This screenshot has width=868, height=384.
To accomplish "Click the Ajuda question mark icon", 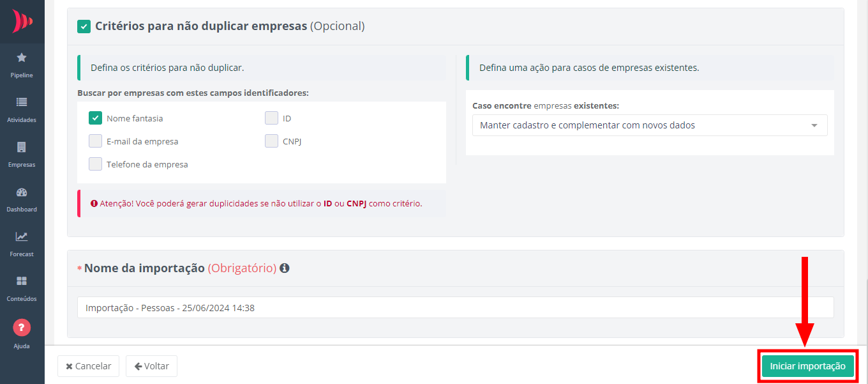I will tap(22, 328).
